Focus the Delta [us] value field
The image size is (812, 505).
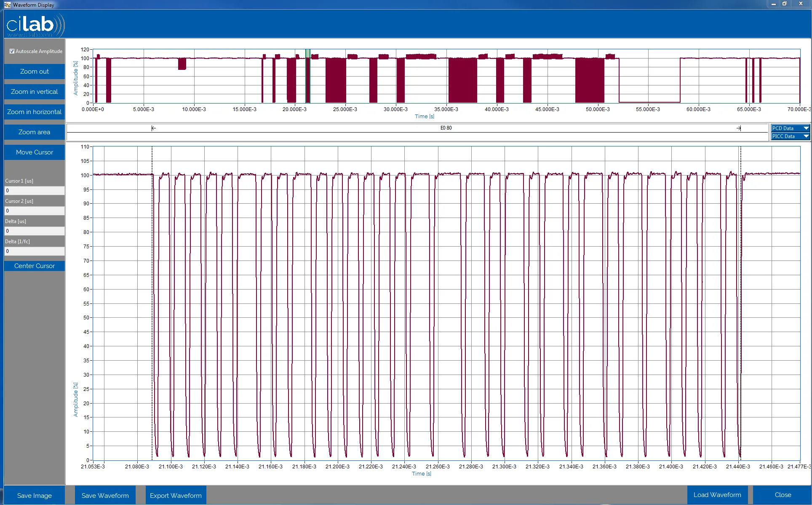(35, 231)
